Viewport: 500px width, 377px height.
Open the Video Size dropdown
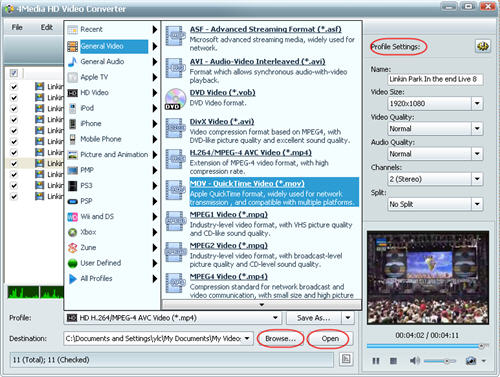click(477, 104)
